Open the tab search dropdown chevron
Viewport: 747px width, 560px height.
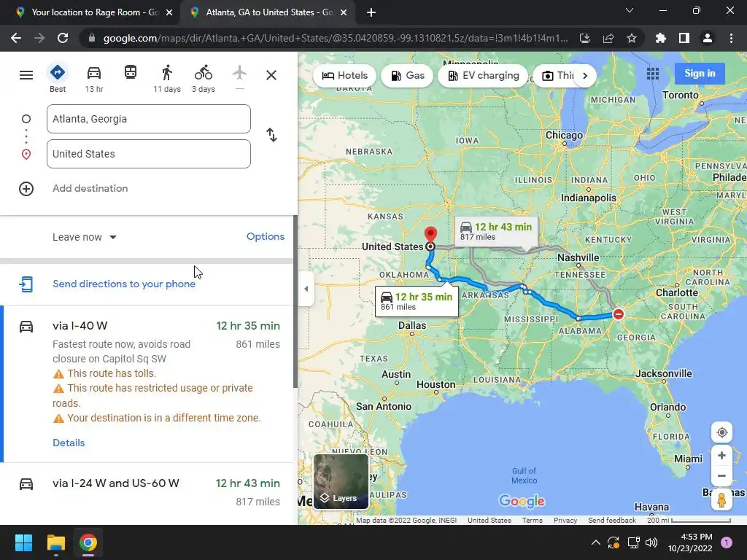[630, 10]
